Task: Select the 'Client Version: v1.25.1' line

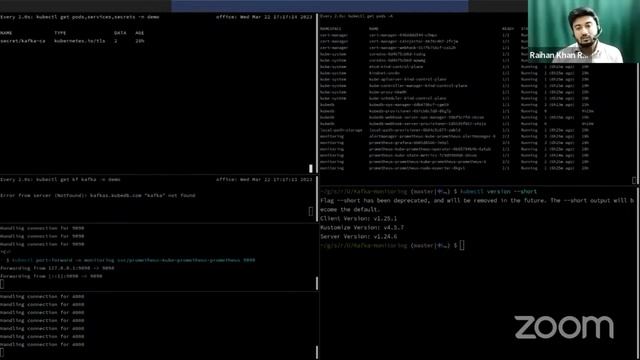Action: pyautogui.click(x=358, y=218)
